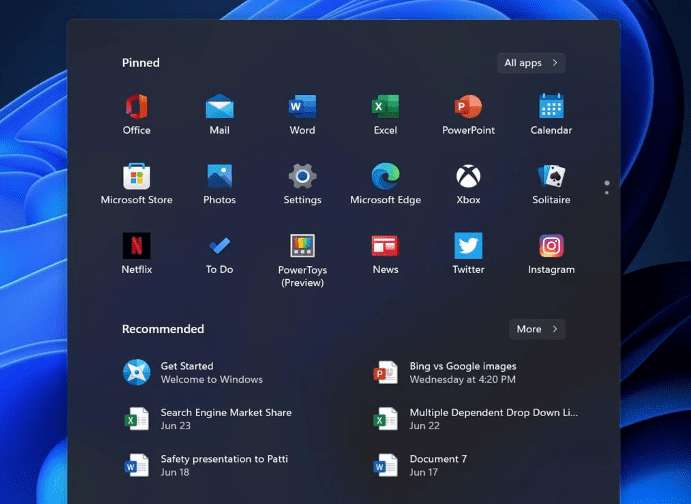691x504 pixels.
Task: Click Excel file icon for Search Engine Market Share
Action: [136, 419]
